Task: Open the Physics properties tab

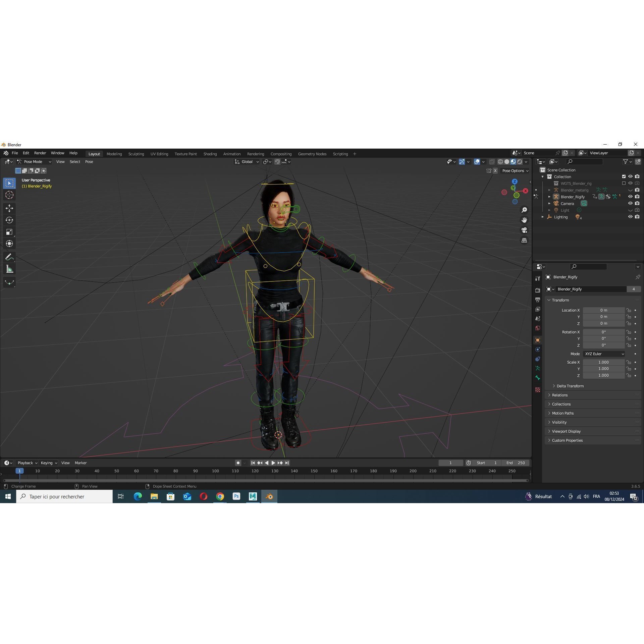Action: pos(538,350)
